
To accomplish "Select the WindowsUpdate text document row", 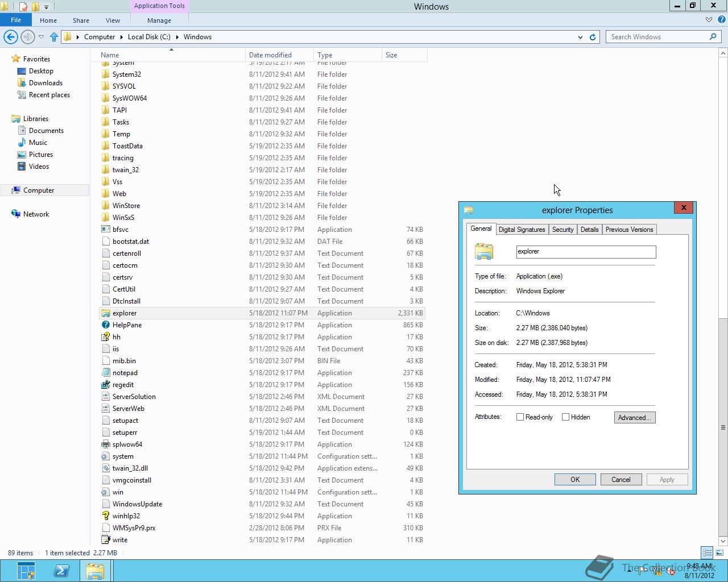I will click(x=262, y=504).
